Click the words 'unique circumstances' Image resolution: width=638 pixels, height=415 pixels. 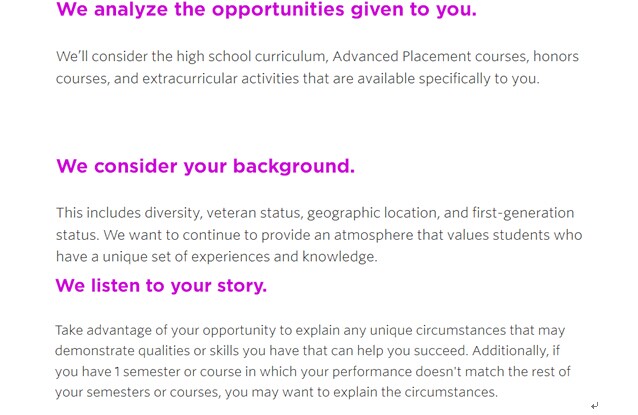[437, 330]
